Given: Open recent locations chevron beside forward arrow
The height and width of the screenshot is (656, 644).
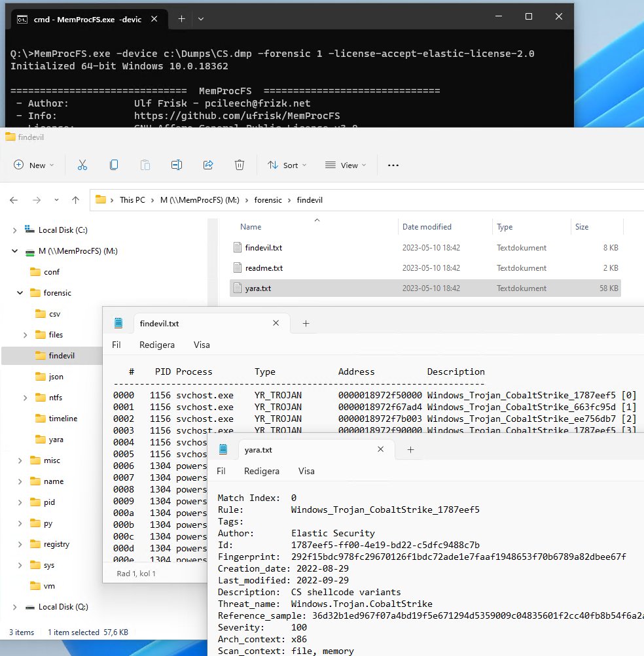Looking at the screenshot, I should tap(56, 200).
